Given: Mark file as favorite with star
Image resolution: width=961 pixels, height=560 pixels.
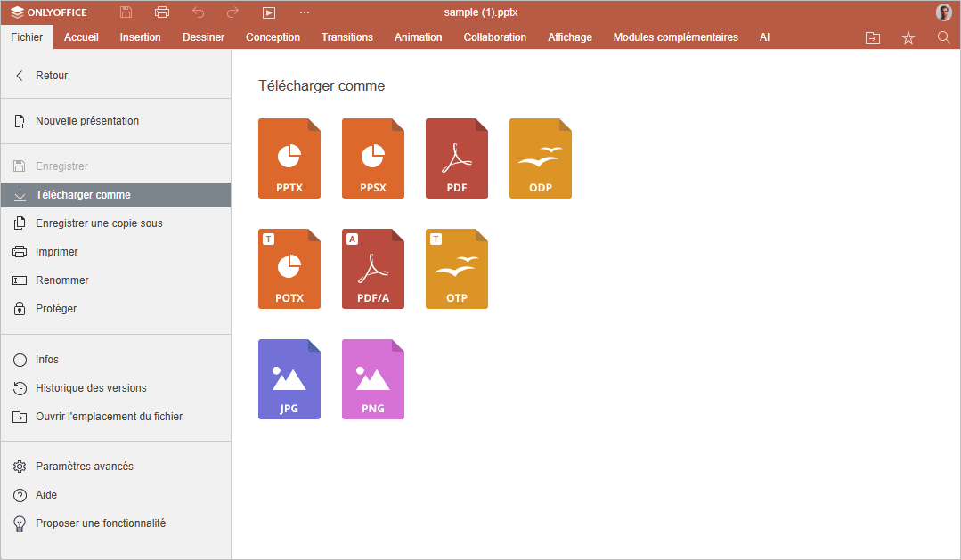Looking at the screenshot, I should (x=908, y=37).
